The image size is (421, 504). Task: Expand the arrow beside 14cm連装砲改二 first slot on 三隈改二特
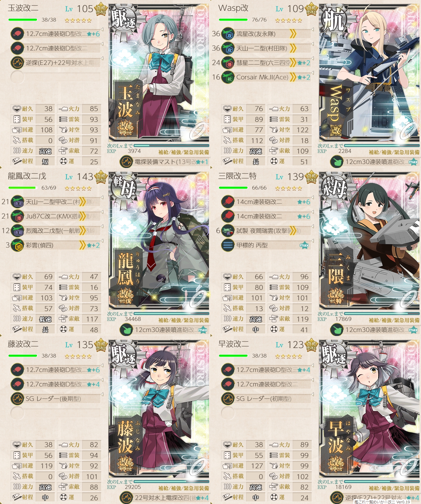[312, 197]
